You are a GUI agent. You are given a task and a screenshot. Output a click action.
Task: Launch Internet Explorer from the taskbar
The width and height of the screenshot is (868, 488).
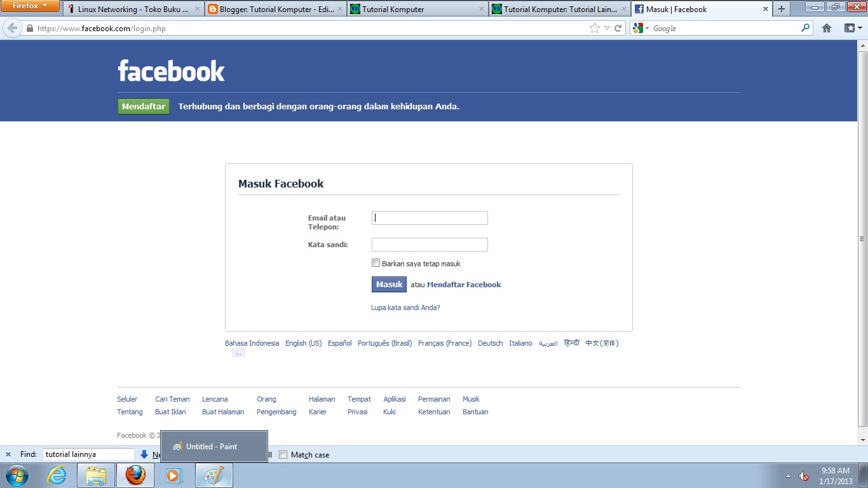tap(57, 475)
